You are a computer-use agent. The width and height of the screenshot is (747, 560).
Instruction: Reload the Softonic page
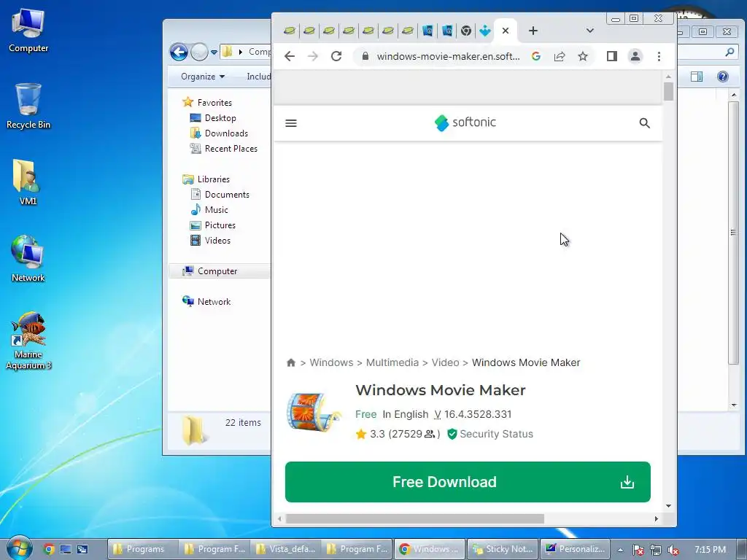[x=336, y=56]
